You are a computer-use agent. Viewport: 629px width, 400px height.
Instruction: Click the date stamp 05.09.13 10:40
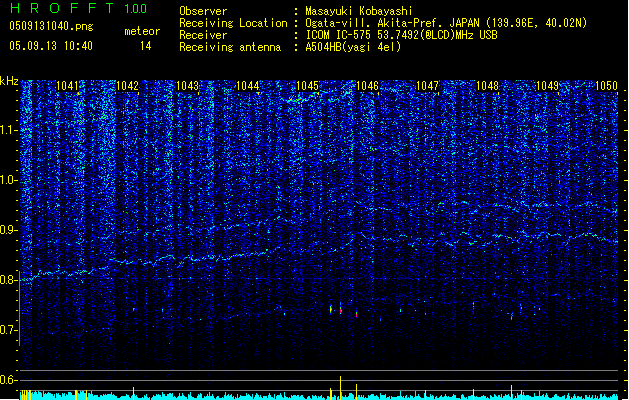pos(50,46)
